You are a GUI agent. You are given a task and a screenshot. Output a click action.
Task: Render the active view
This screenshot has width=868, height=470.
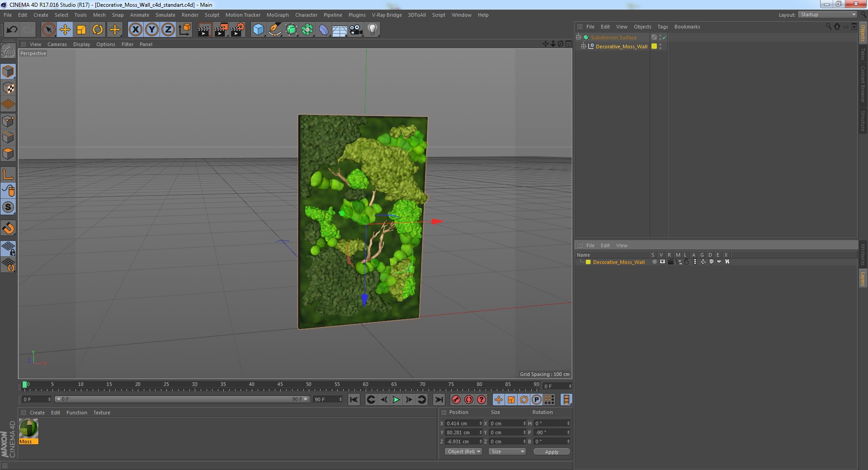tap(204, 30)
